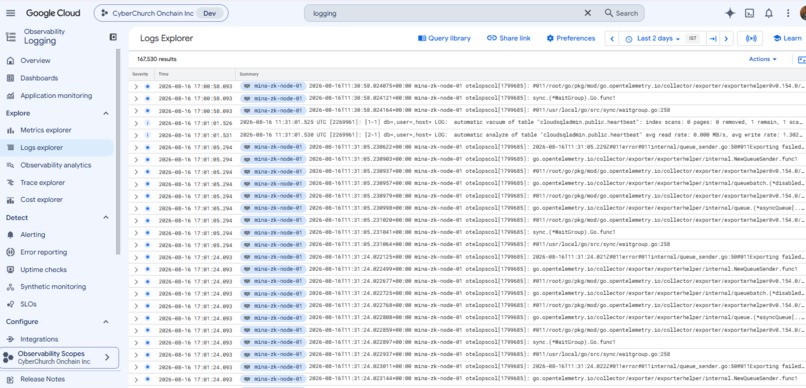Click the 'Logs Explorer' page title
Screen dimensions: 806x388
tap(167, 39)
